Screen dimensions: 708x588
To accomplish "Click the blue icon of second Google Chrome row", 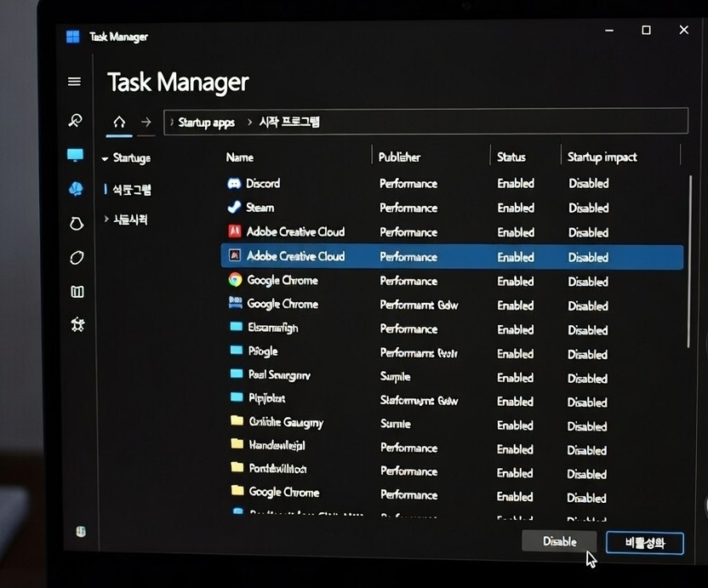I will 235,303.
